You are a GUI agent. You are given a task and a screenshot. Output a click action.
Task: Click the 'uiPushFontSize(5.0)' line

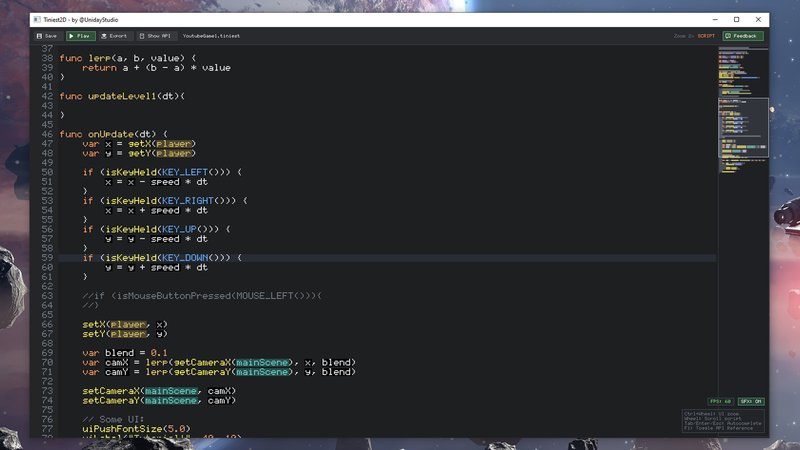136,430
